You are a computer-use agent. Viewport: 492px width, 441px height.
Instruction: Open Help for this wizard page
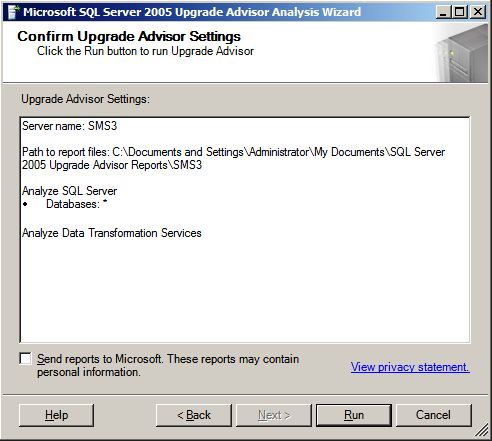tap(56, 415)
